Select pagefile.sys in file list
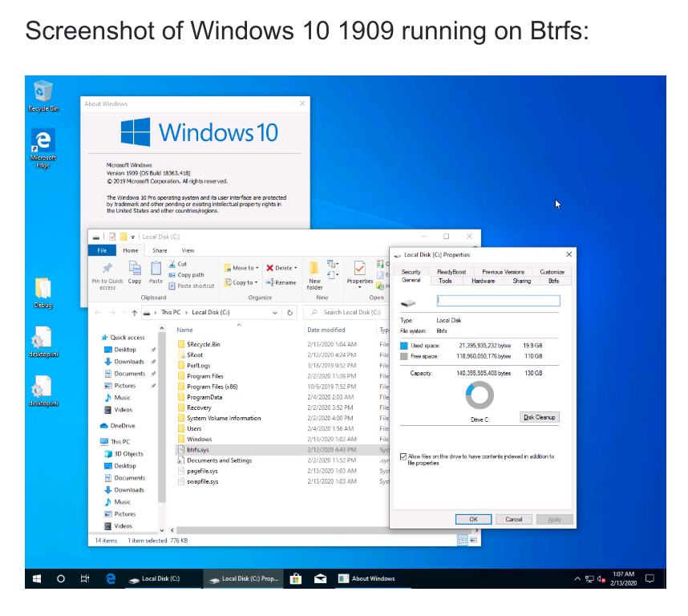Image resolution: width=688 pixels, height=616 pixels. [x=281, y=471]
